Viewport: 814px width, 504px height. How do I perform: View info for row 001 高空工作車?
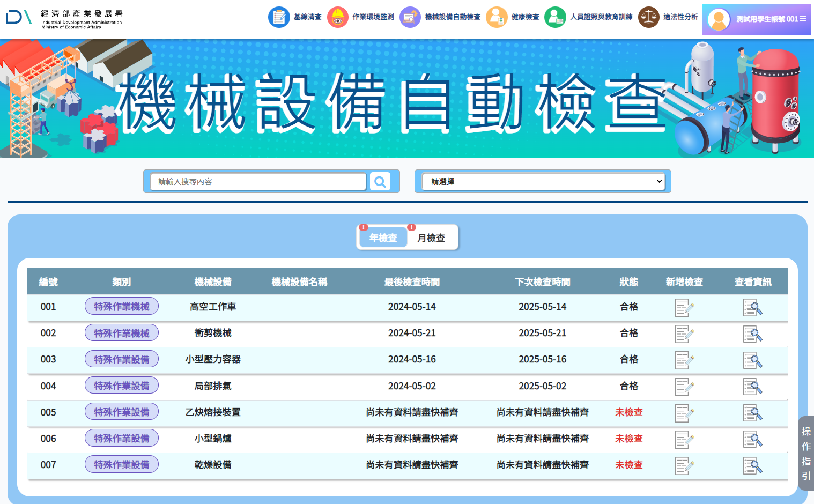753,308
